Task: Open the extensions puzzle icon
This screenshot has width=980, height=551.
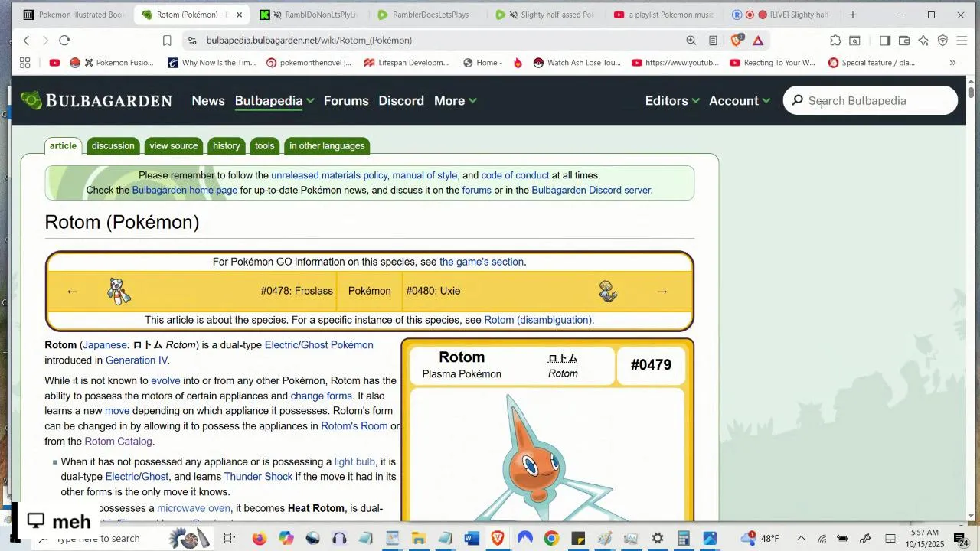Action: coord(835,41)
